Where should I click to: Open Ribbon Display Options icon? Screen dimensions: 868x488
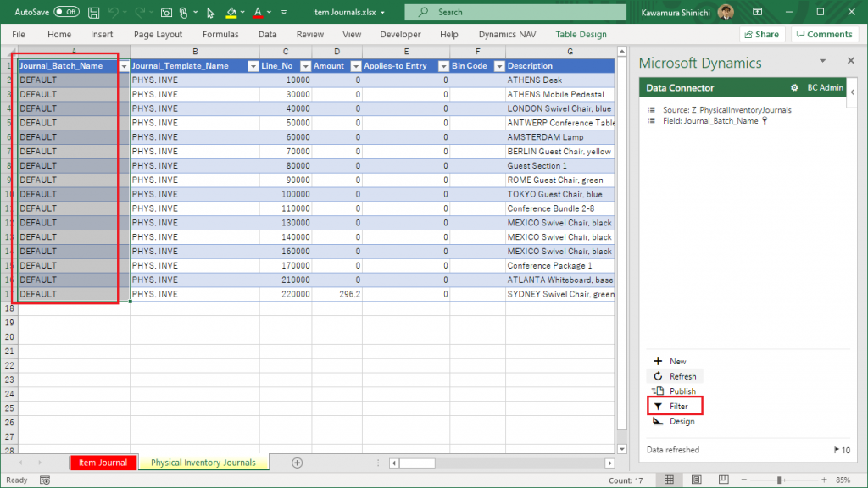pyautogui.click(x=757, y=12)
